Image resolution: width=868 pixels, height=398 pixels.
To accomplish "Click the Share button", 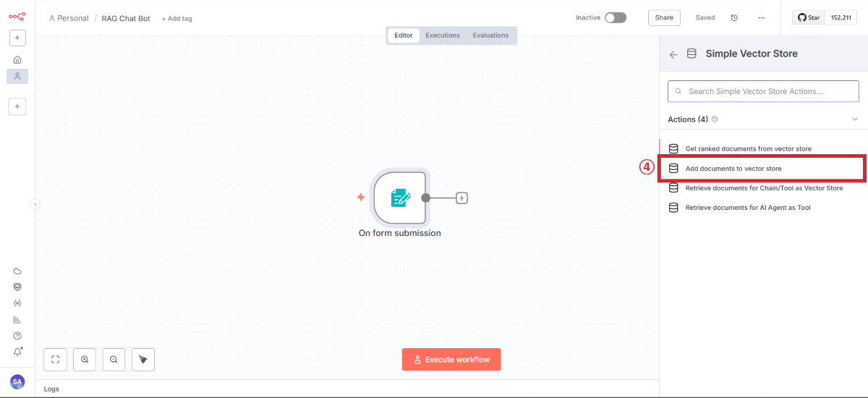I will point(663,18).
